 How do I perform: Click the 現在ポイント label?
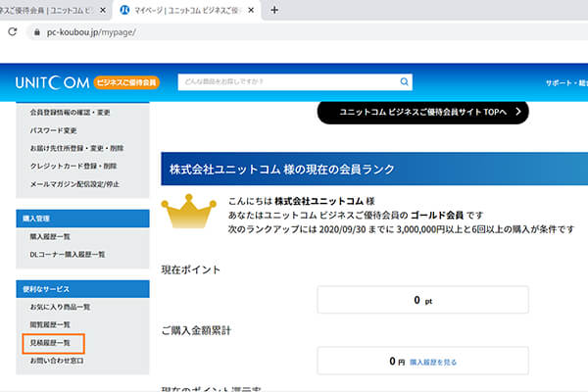(x=191, y=269)
